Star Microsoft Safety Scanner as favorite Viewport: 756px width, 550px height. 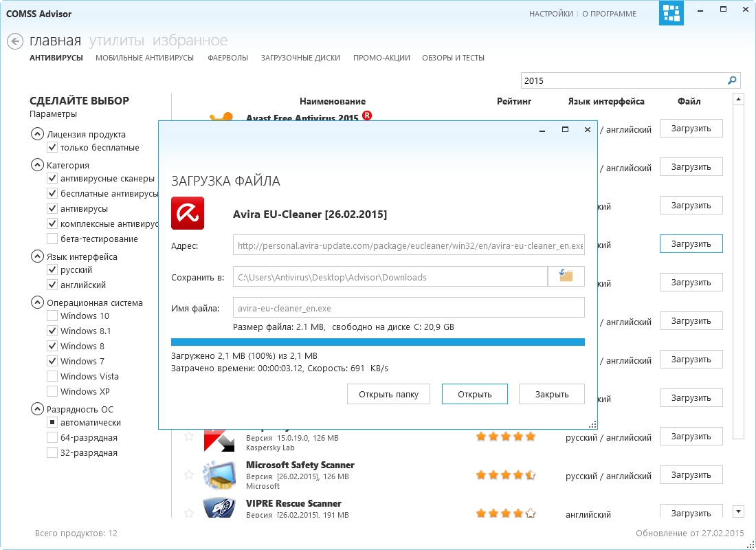click(189, 475)
